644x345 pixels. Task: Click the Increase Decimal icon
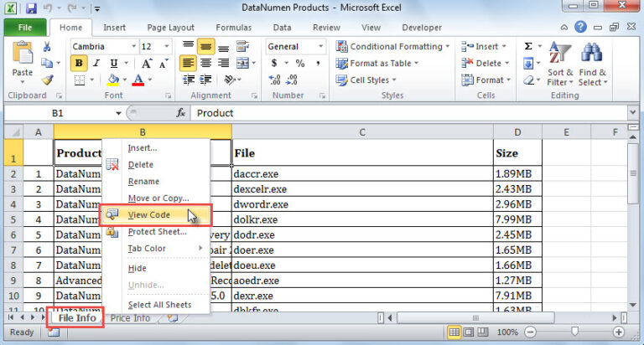pyautogui.click(x=274, y=80)
